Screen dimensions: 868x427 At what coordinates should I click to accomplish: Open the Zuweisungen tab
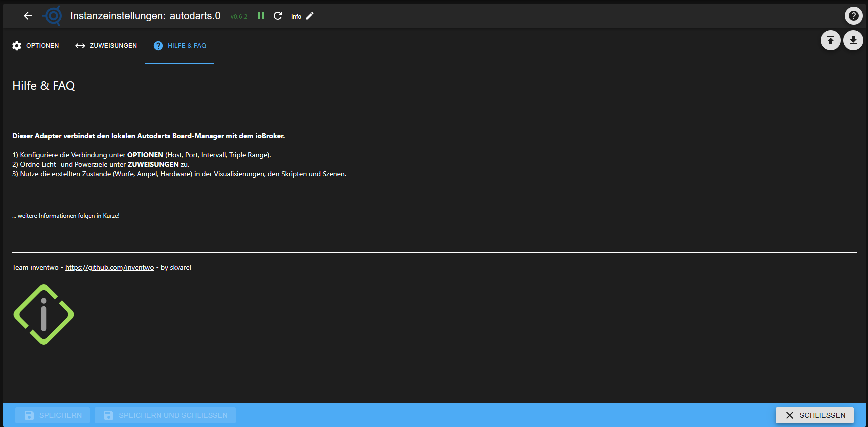pyautogui.click(x=106, y=46)
